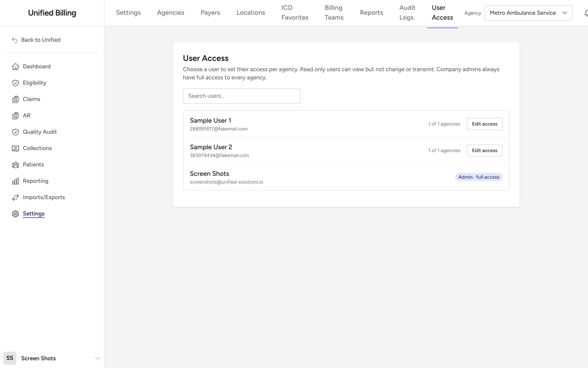Image resolution: width=588 pixels, height=368 pixels.
Task: Go to the Locations tab
Action: coord(251,13)
